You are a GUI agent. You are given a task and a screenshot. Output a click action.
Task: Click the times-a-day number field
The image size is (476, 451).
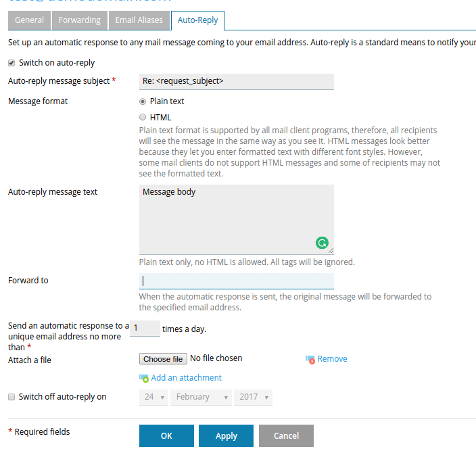click(145, 329)
